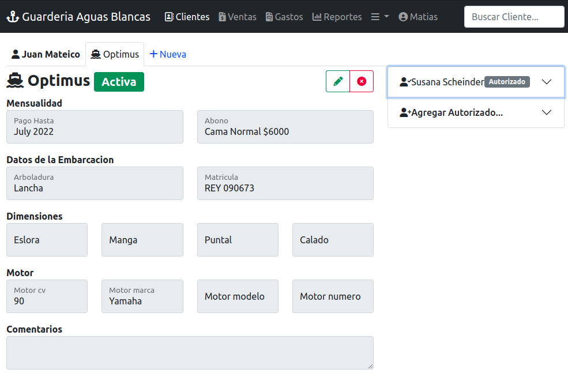Open the Clientes menu
The width and height of the screenshot is (568, 392).
187,17
